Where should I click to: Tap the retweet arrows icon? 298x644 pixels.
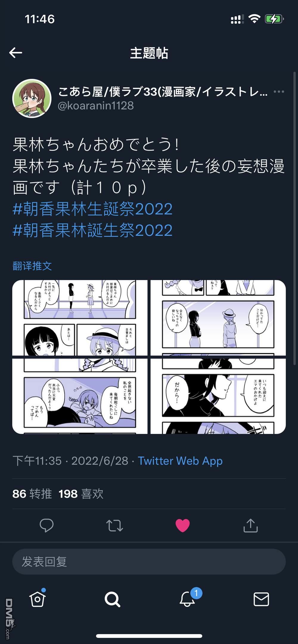(115, 526)
